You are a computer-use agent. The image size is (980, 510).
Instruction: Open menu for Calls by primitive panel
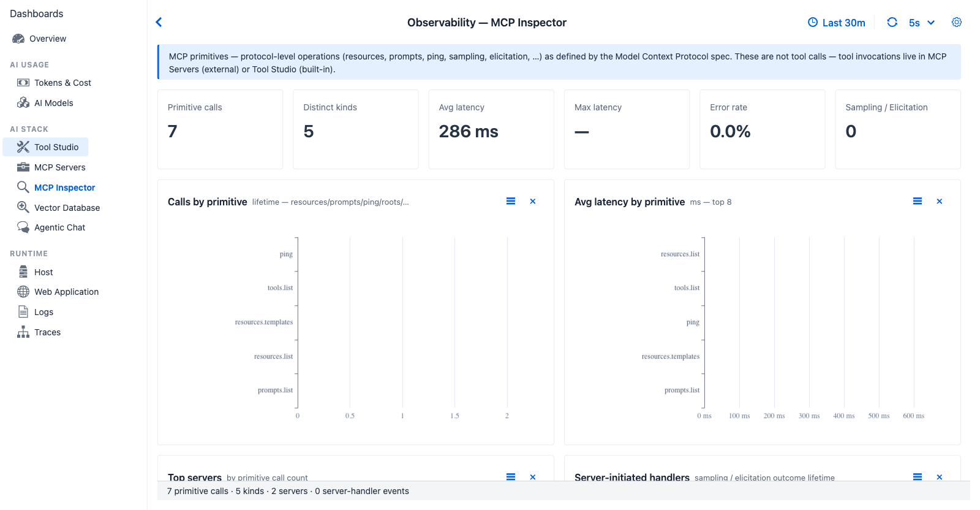pos(511,201)
